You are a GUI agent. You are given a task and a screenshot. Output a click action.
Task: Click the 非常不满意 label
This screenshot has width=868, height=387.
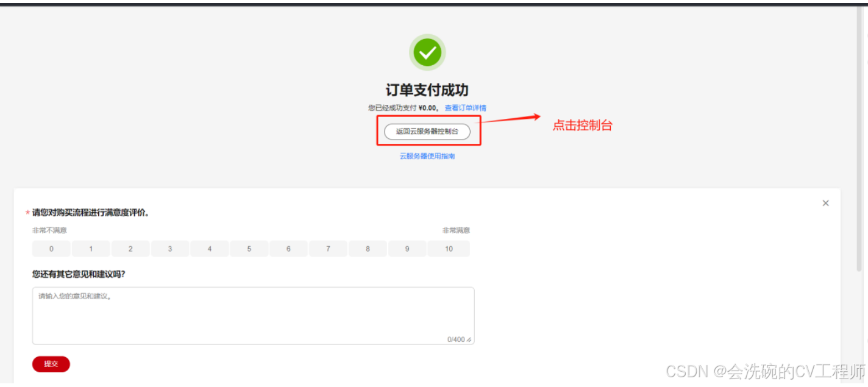tap(49, 230)
